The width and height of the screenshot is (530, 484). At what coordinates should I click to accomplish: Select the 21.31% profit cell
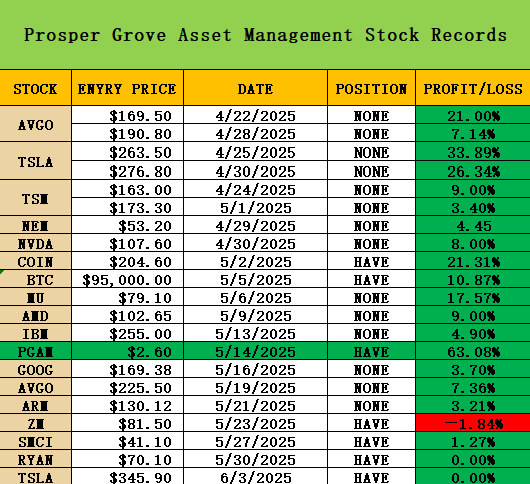pos(473,261)
